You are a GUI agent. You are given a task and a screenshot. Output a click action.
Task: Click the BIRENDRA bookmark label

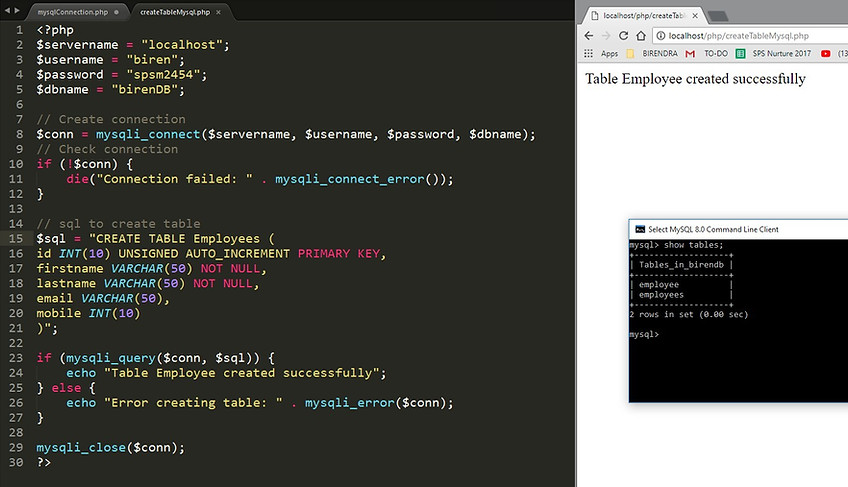[x=660, y=54]
